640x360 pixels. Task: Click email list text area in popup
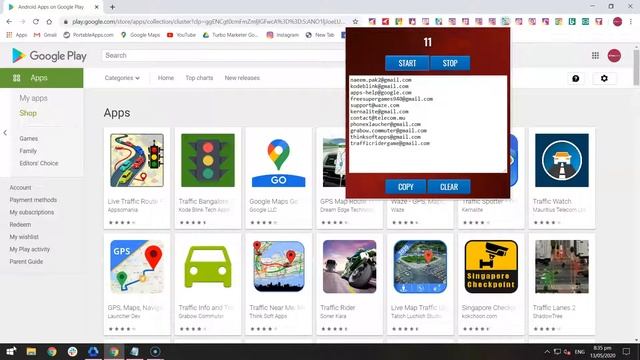428,124
